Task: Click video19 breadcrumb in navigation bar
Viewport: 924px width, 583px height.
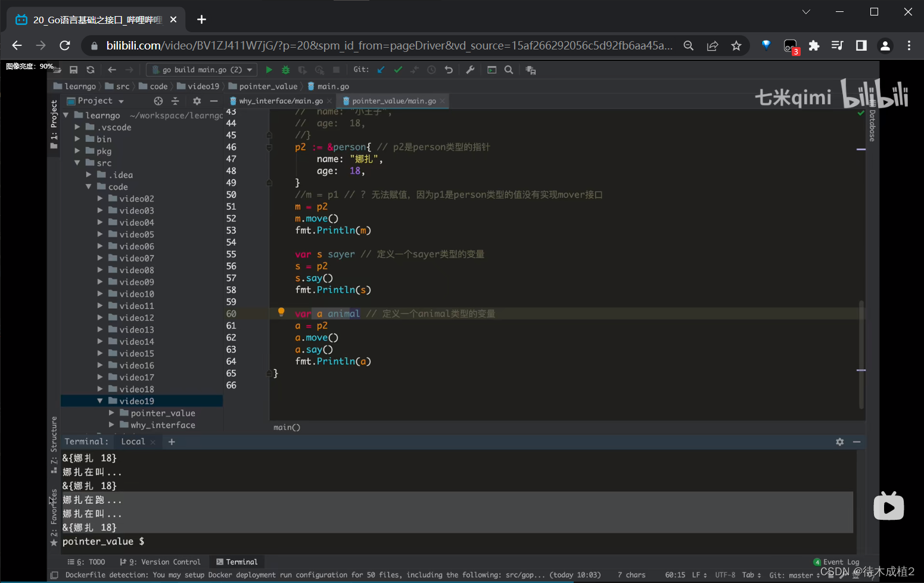Action: 198,86
